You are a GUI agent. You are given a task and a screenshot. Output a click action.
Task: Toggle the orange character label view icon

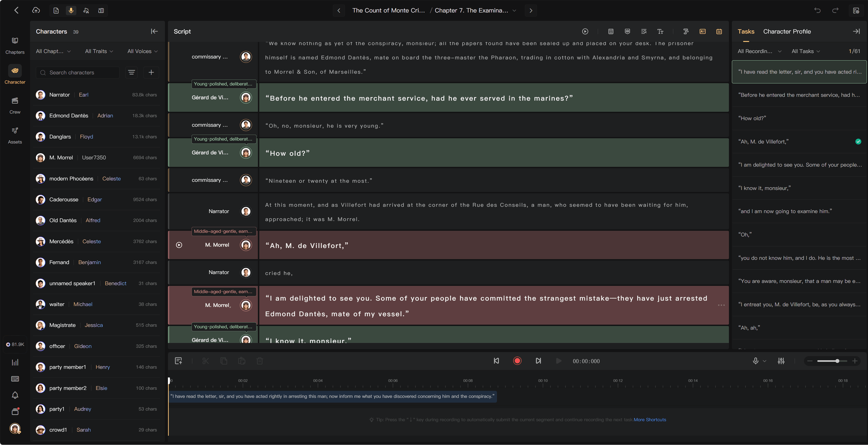point(703,31)
